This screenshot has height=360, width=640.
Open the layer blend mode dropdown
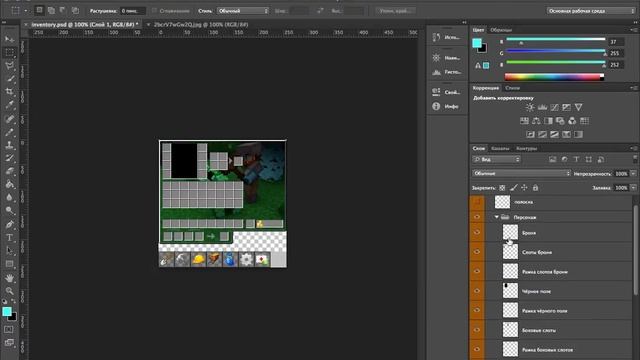[x=521, y=173]
